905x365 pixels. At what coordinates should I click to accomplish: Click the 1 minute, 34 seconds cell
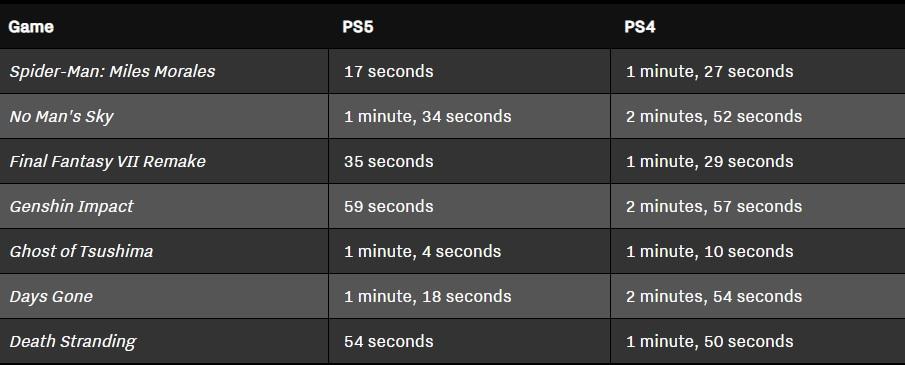point(428,117)
